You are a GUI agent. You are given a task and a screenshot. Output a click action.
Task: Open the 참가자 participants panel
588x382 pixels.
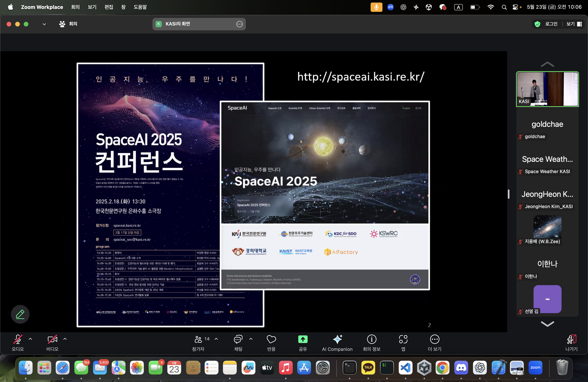pos(198,343)
